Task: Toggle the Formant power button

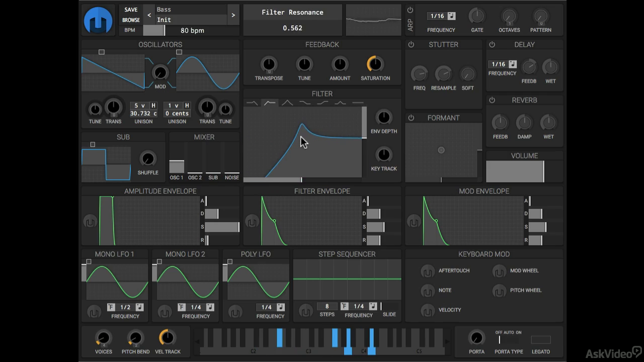Action: [411, 118]
